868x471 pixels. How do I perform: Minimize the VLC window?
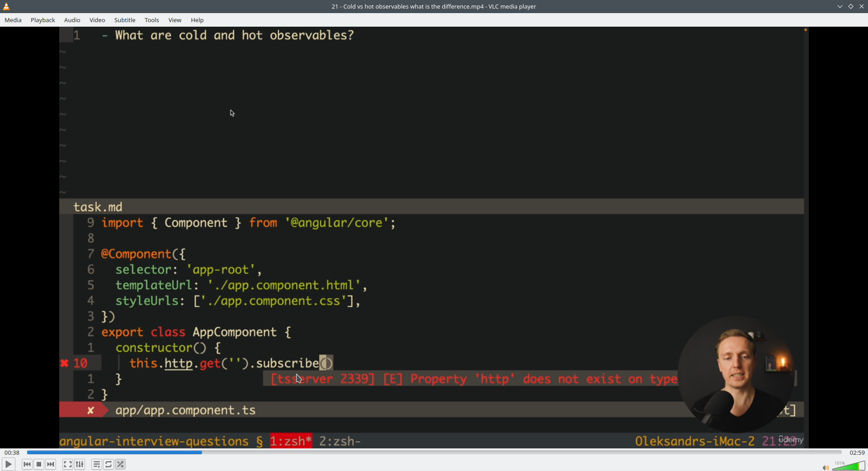tap(840, 6)
